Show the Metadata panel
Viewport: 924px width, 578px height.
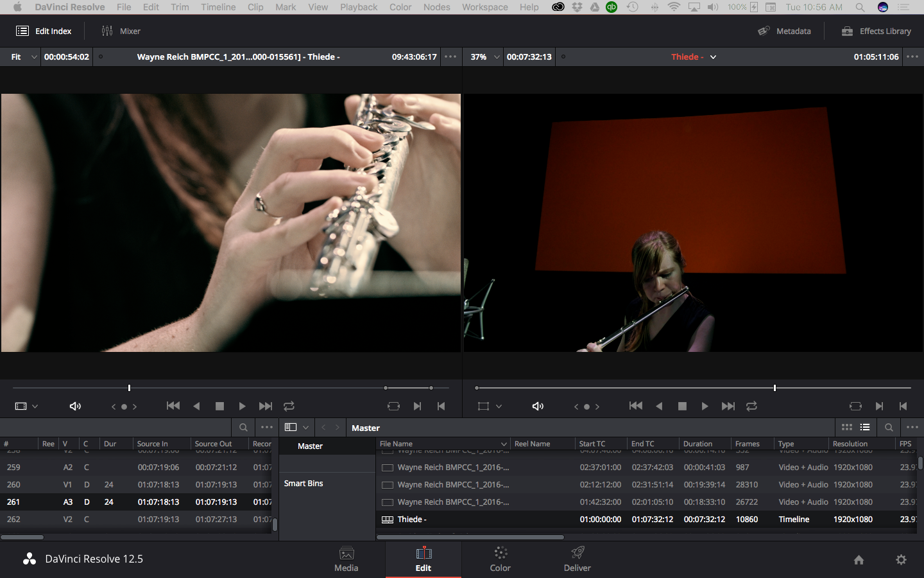784,31
